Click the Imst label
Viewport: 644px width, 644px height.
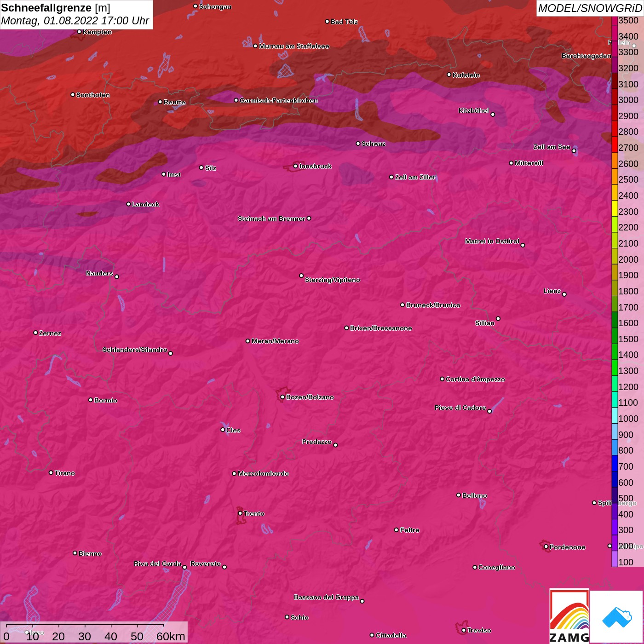(x=174, y=174)
